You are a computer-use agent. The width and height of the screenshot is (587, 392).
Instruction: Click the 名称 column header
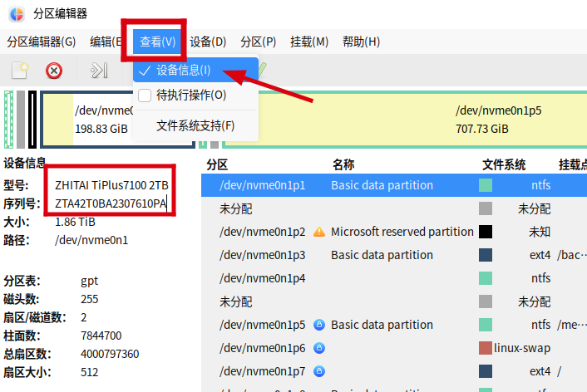[343, 164]
